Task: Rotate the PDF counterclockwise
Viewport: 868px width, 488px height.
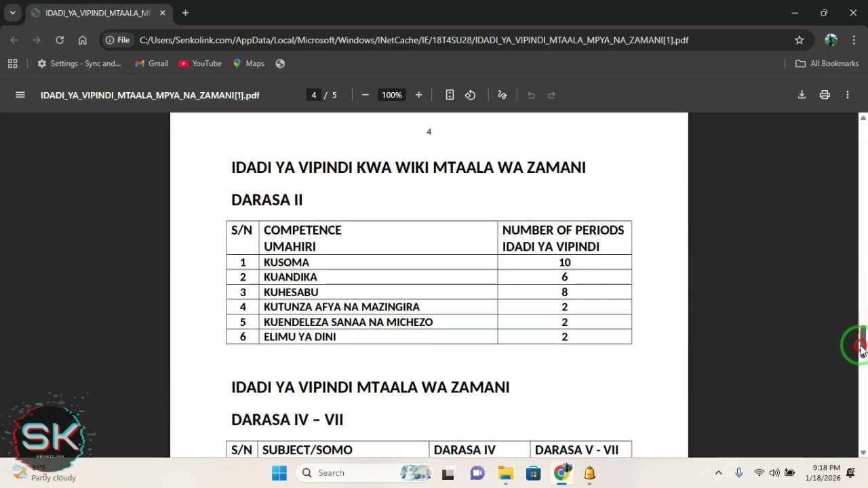Action: (470, 95)
